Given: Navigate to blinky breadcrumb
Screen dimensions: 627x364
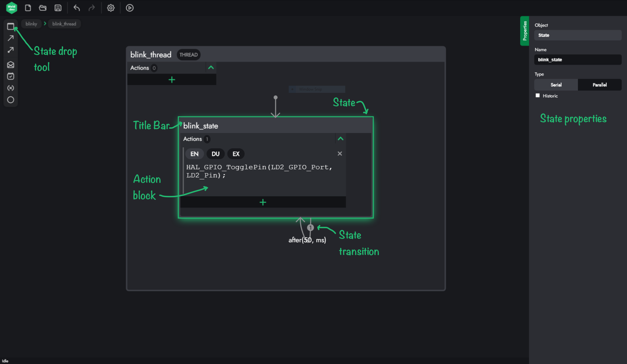Looking at the screenshot, I should click(x=31, y=24).
